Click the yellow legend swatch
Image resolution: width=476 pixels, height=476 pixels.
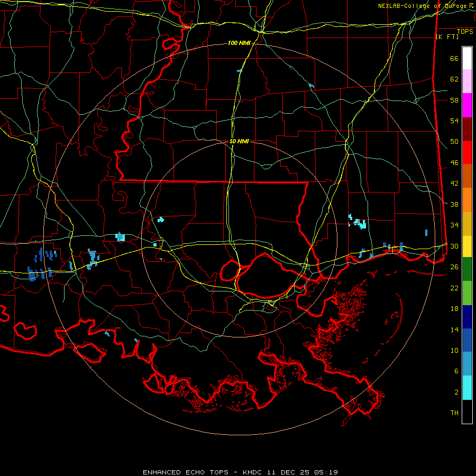click(467, 246)
